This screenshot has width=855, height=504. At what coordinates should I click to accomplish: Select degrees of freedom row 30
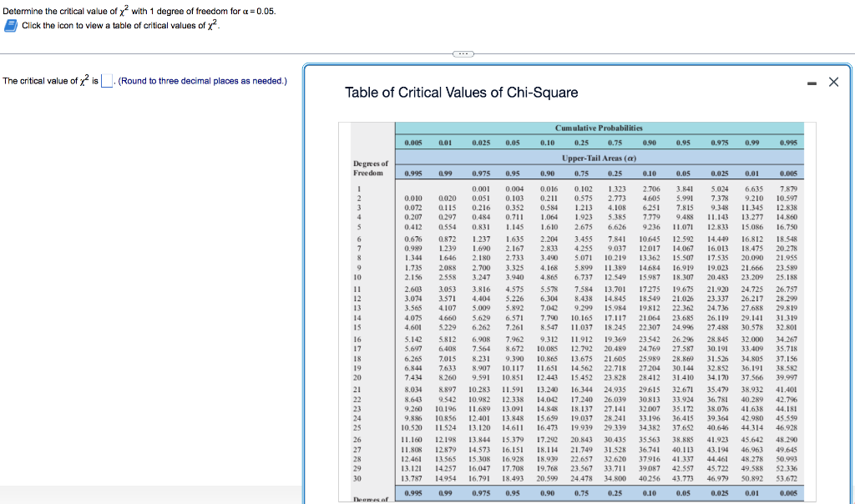coord(359,478)
